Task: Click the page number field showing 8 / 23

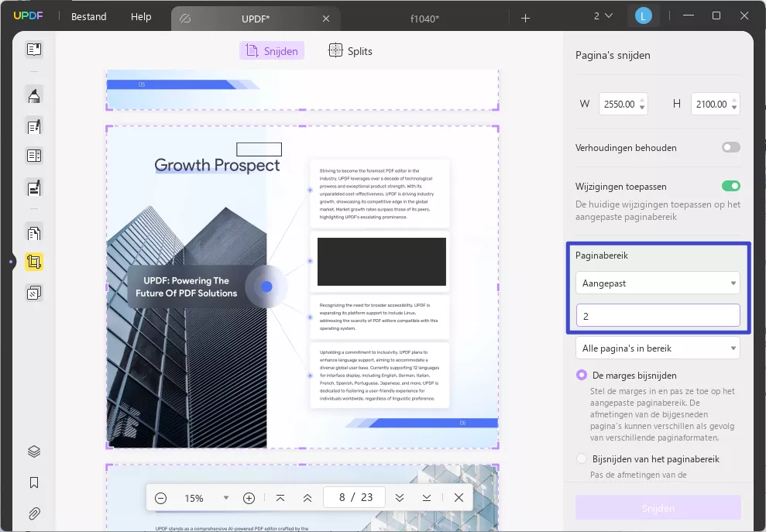Action: coord(354,498)
